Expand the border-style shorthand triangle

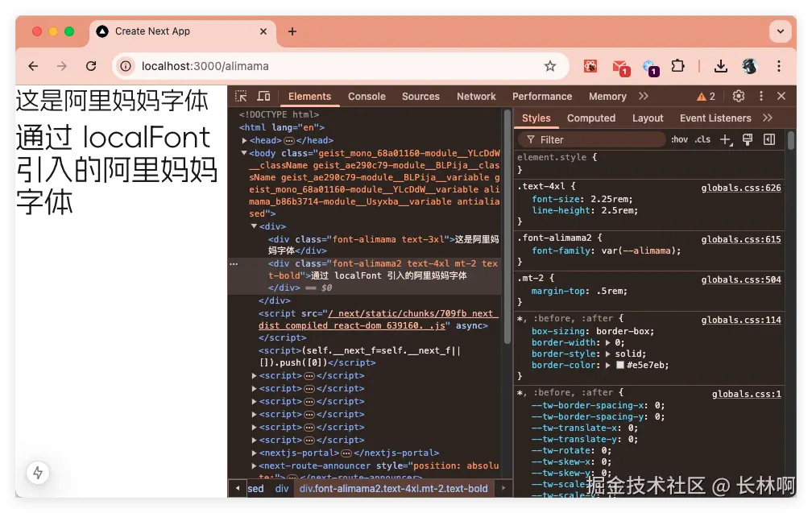tap(608, 354)
